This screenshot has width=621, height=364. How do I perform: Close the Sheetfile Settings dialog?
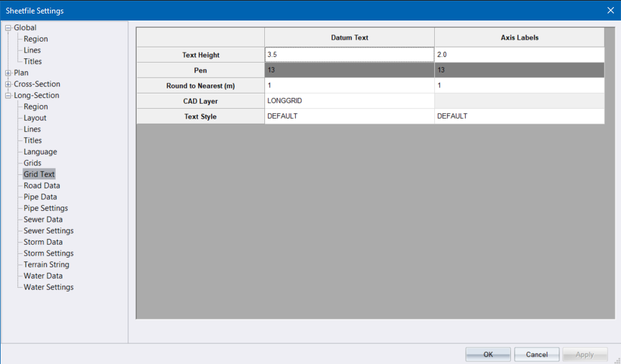[x=610, y=10]
